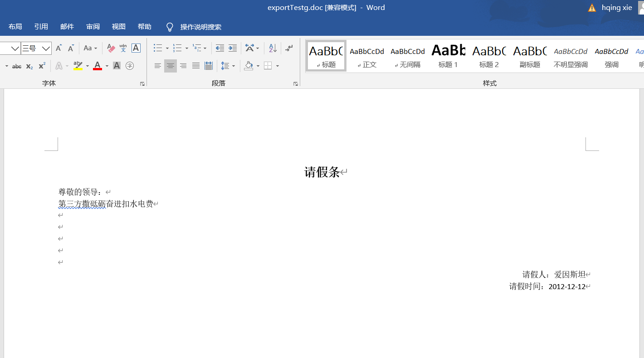The width and height of the screenshot is (644, 358).
Task: Select the bullets list icon
Action: 158,48
